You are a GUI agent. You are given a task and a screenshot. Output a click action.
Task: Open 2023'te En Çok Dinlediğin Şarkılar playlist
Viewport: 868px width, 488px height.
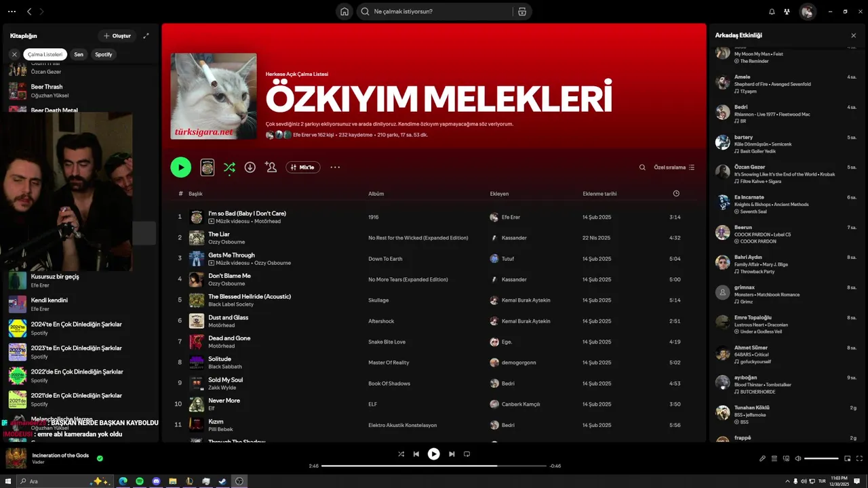pos(81,352)
